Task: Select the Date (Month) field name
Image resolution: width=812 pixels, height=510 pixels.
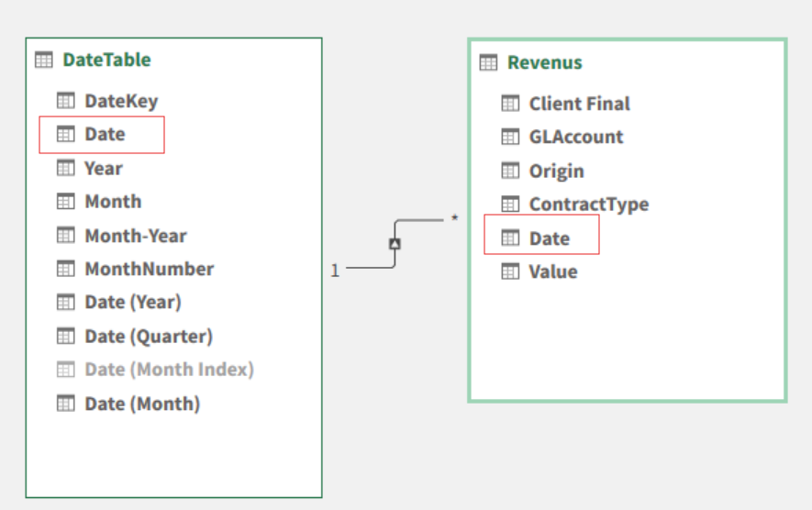Action: point(142,404)
